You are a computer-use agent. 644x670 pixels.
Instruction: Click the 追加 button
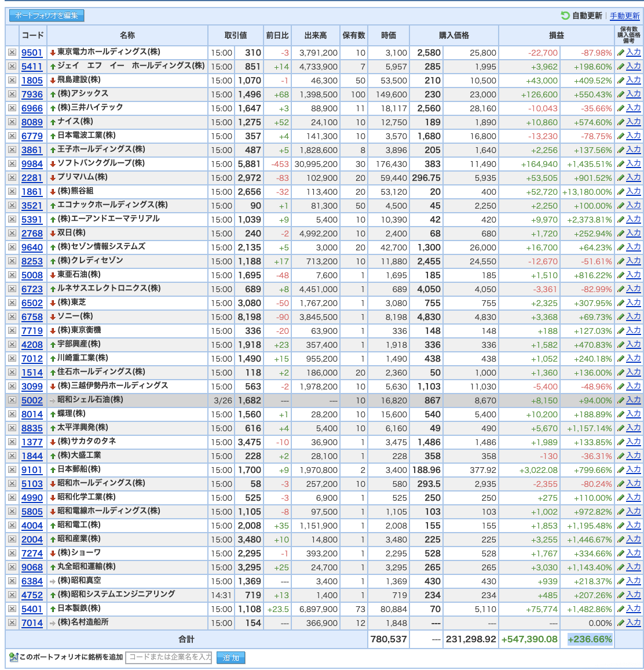(230, 657)
